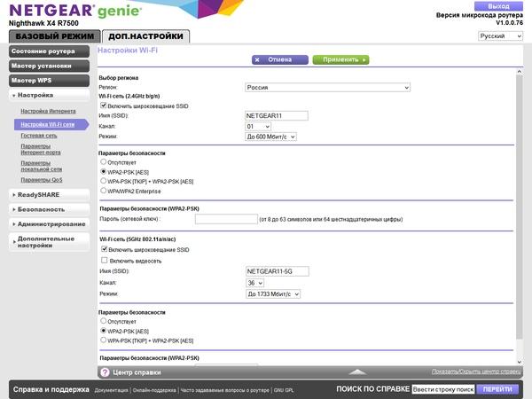
Task: Click the 'ПЕРЕЙТИ' search button
Action: click(x=497, y=389)
